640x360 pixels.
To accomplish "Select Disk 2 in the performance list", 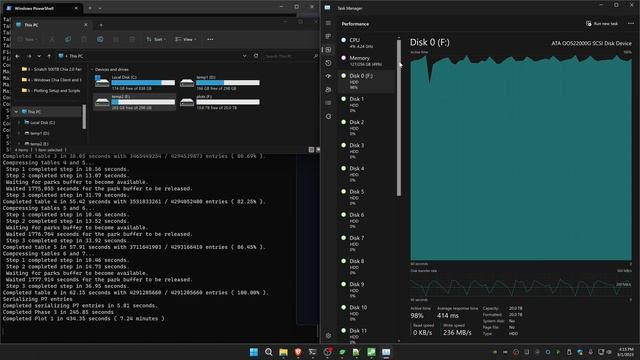I will [x=367, y=128].
